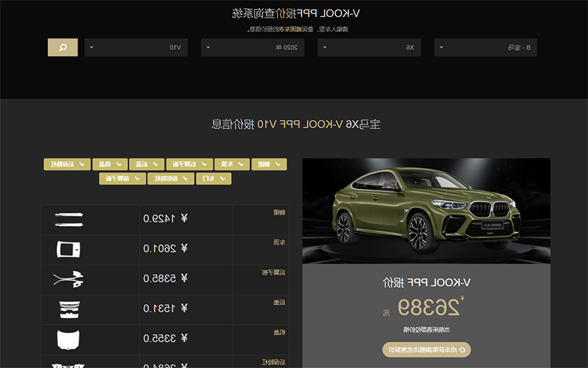Open the X6 model dropdown
This screenshot has width=588, height=368.
[369, 47]
